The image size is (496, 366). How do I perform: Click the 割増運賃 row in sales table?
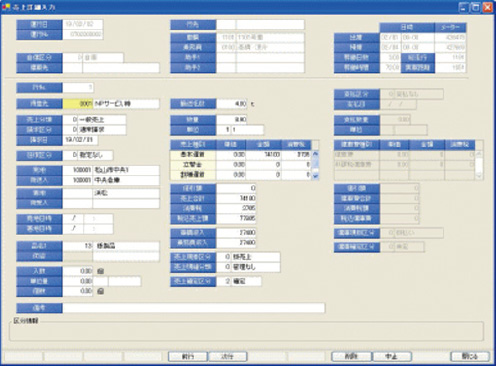point(241,175)
